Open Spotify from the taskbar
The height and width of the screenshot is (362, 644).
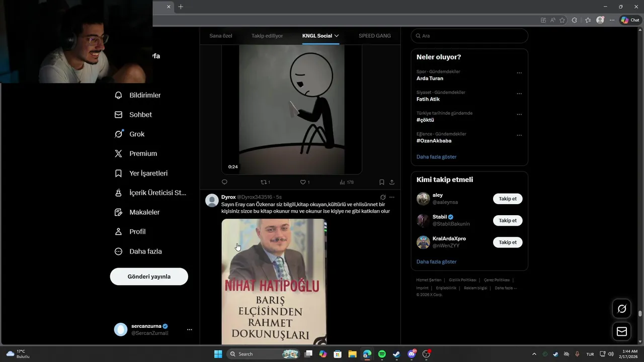[382, 354]
